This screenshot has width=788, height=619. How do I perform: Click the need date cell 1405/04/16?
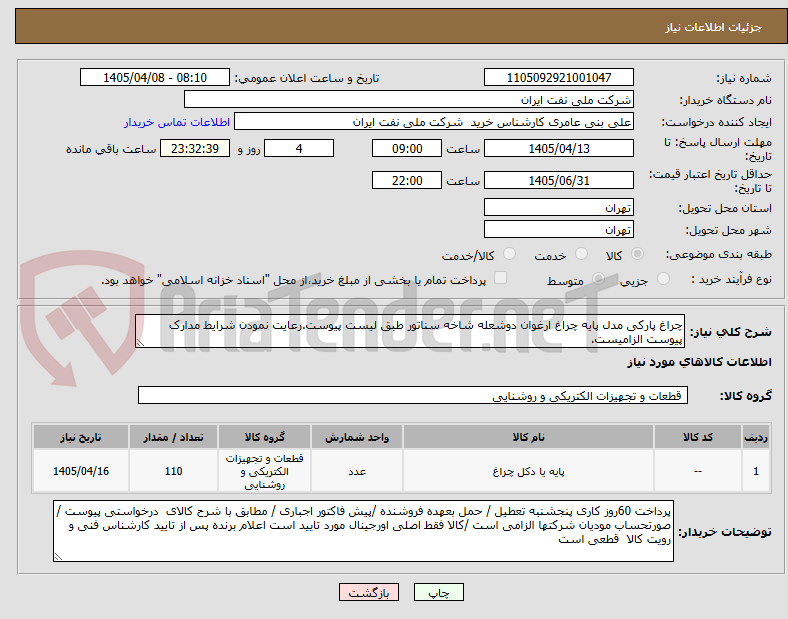tap(81, 471)
